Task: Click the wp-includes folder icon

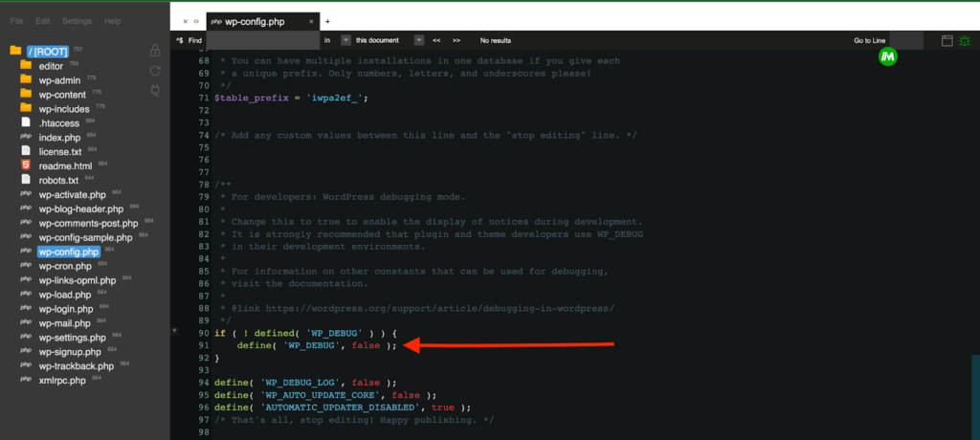Action: point(26,108)
